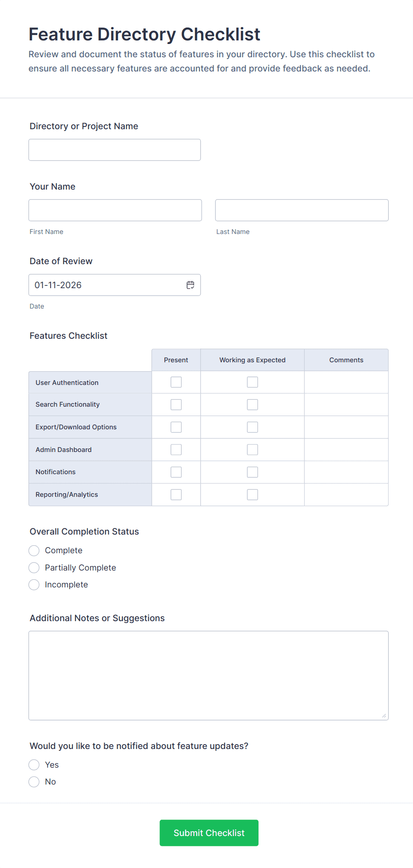Click the Date of Review field
Screen dimensions: 413x868
107,285
